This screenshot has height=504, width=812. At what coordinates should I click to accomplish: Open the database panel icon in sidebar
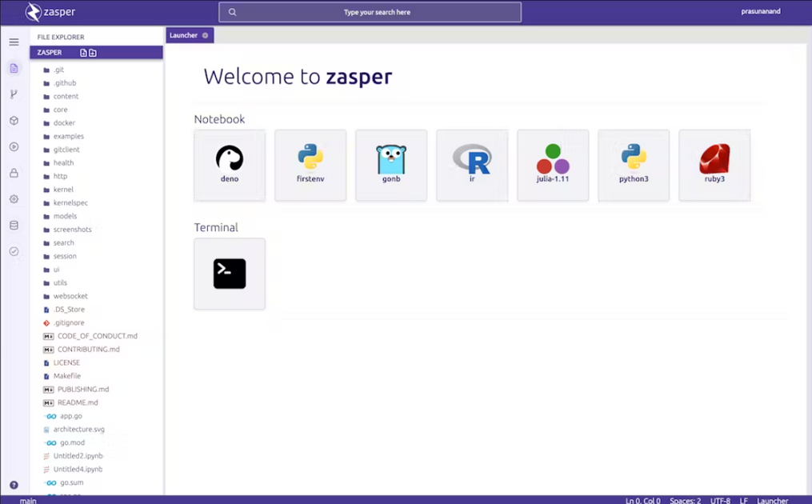(14, 225)
